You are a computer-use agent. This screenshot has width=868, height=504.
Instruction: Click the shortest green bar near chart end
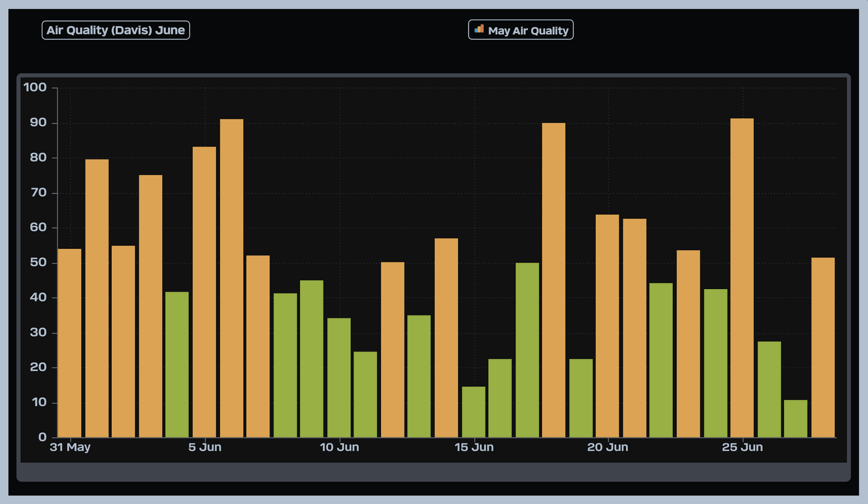pos(795,418)
